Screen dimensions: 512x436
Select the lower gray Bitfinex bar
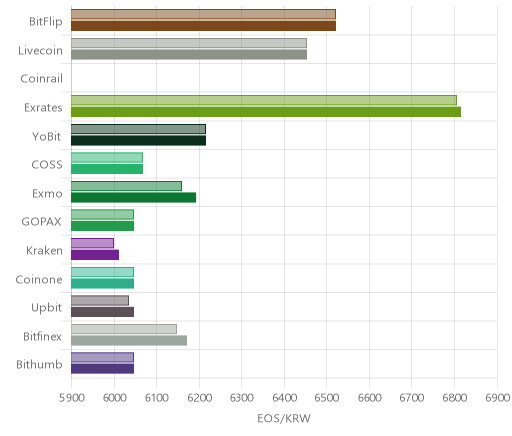coord(129,341)
